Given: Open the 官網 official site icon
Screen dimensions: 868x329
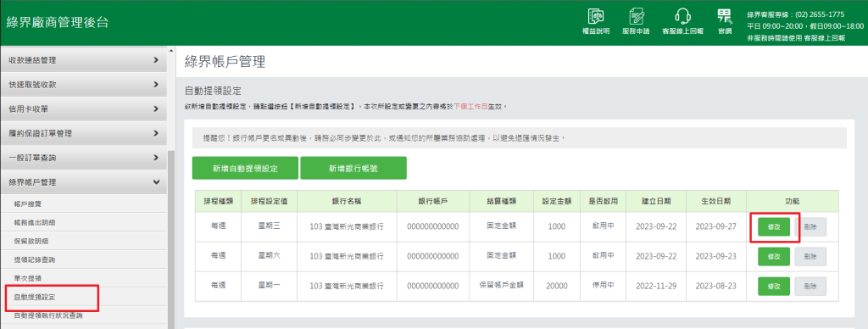Looking at the screenshot, I should tap(724, 21).
